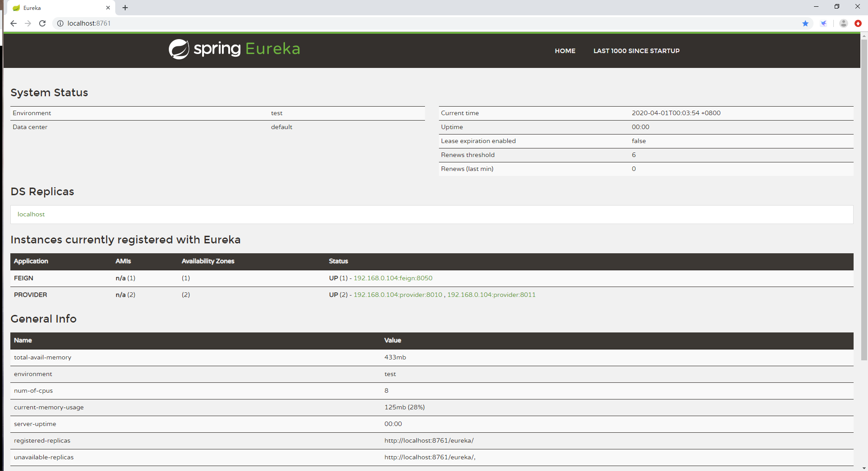Click the AMIs column header
Image resolution: width=868 pixels, height=471 pixels.
coord(123,261)
